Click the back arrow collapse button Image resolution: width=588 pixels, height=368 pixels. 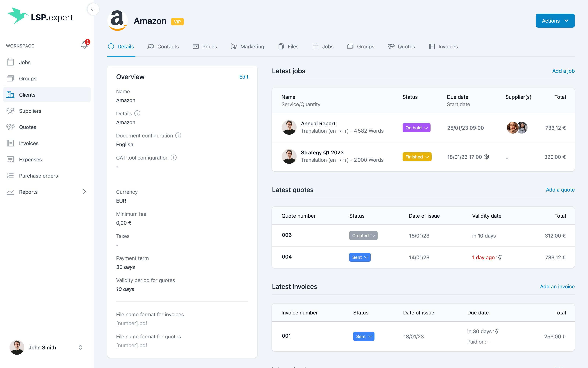coord(93,9)
